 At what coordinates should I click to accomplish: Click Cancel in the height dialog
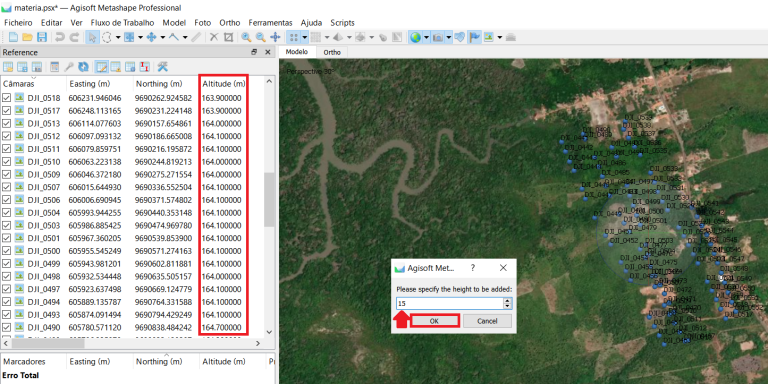click(x=487, y=321)
